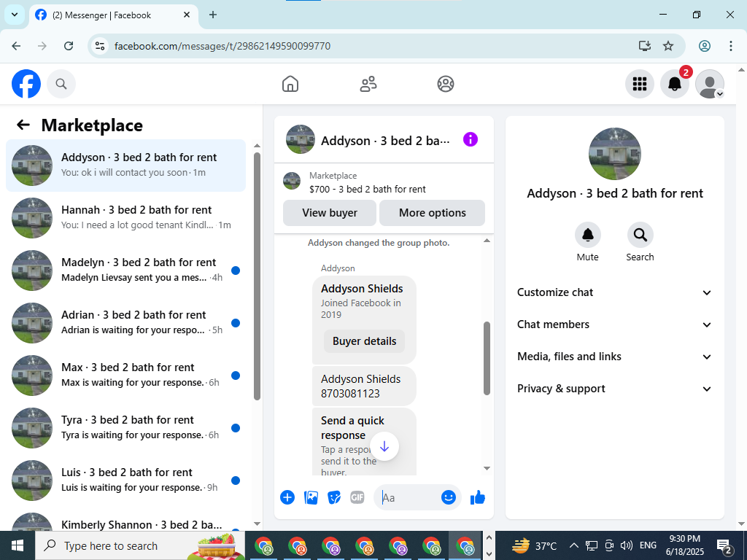Image resolution: width=747 pixels, height=560 pixels.
Task: Expand the Chat members section
Action: [614, 324]
